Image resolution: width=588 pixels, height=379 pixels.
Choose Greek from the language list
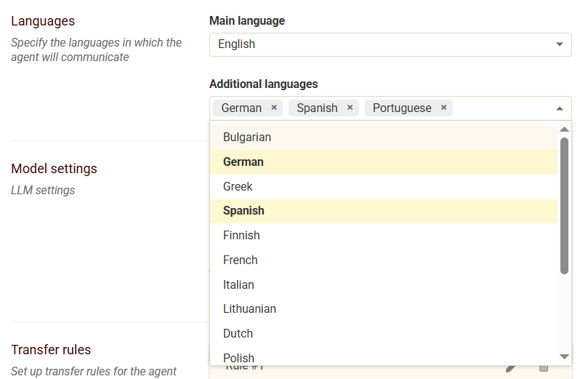pos(384,186)
